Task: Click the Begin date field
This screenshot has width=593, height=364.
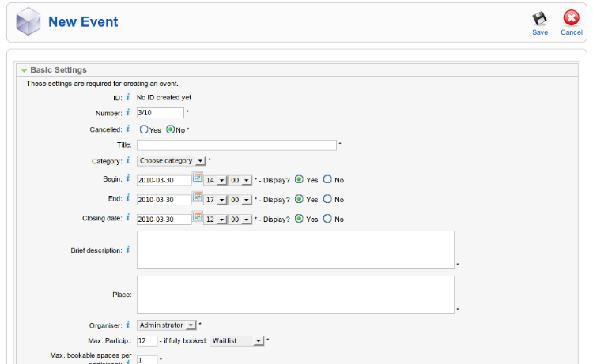Action: point(164,180)
